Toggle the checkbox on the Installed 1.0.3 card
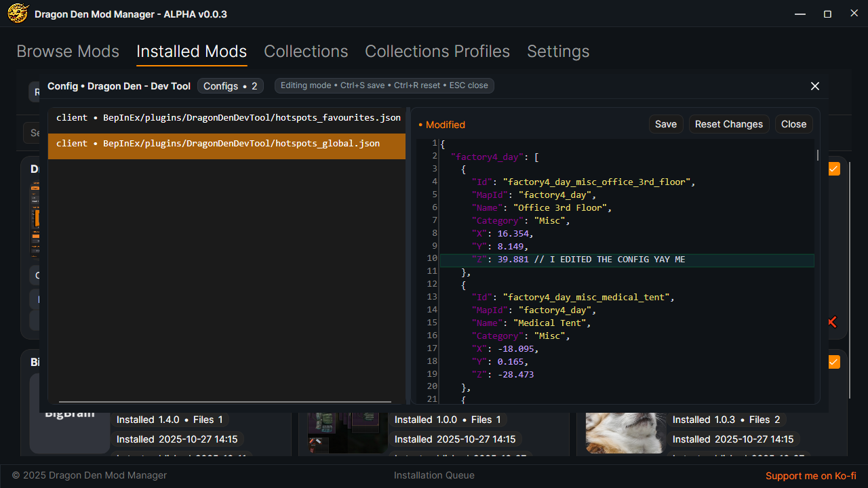This screenshot has width=868, height=488. [x=833, y=362]
